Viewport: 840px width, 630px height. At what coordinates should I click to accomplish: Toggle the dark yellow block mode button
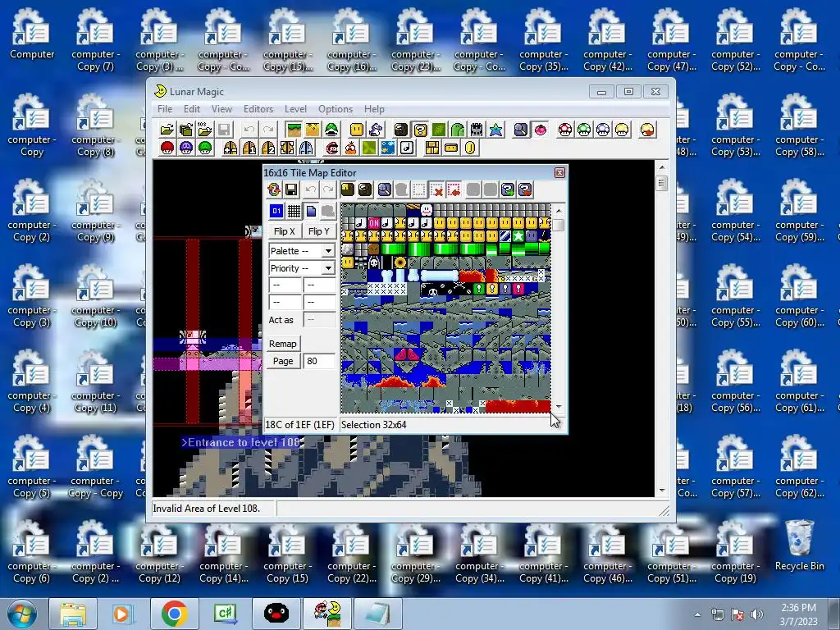tap(347, 189)
